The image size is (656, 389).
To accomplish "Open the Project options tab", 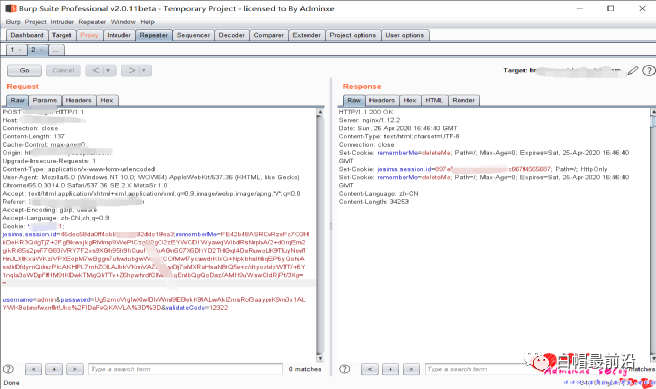I will 353,35.
